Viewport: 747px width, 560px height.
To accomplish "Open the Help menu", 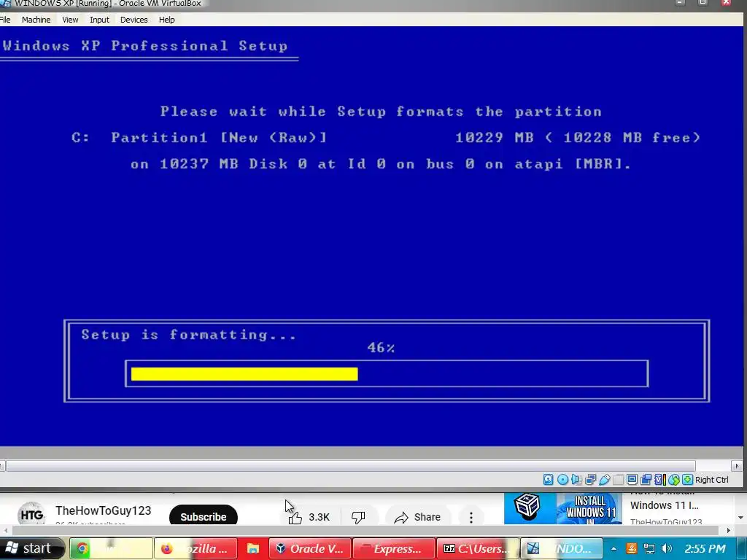I will (x=167, y=20).
